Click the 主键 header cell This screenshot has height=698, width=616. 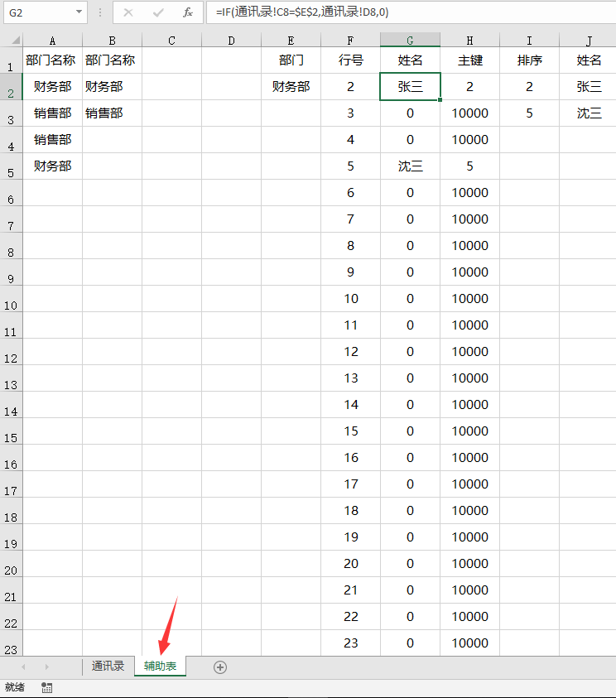pos(470,60)
